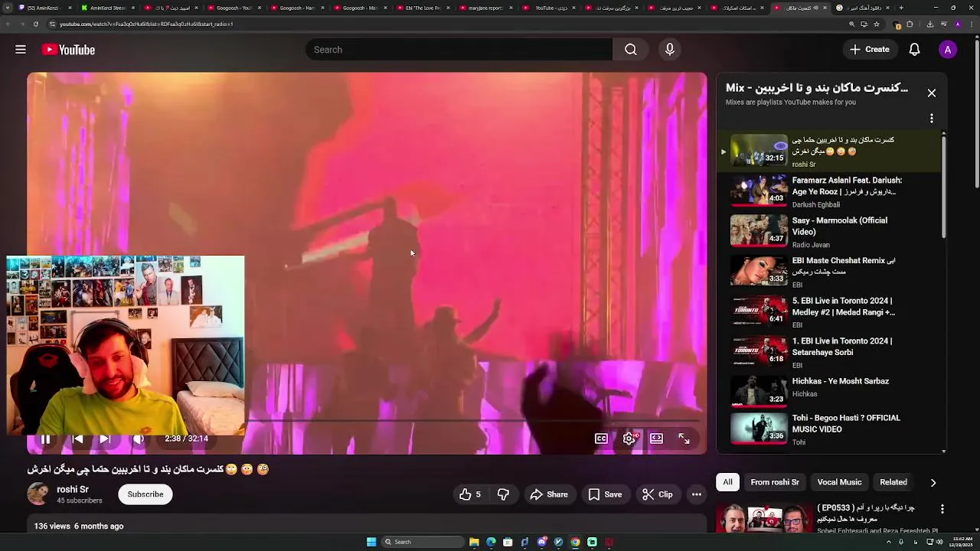Open the YouTube hamburger guide menu

pos(21,50)
